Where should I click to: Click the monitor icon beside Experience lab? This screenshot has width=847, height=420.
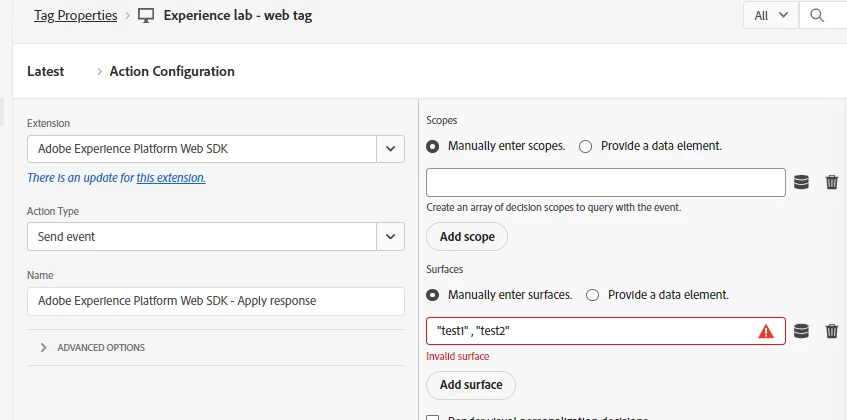coord(146,16)
